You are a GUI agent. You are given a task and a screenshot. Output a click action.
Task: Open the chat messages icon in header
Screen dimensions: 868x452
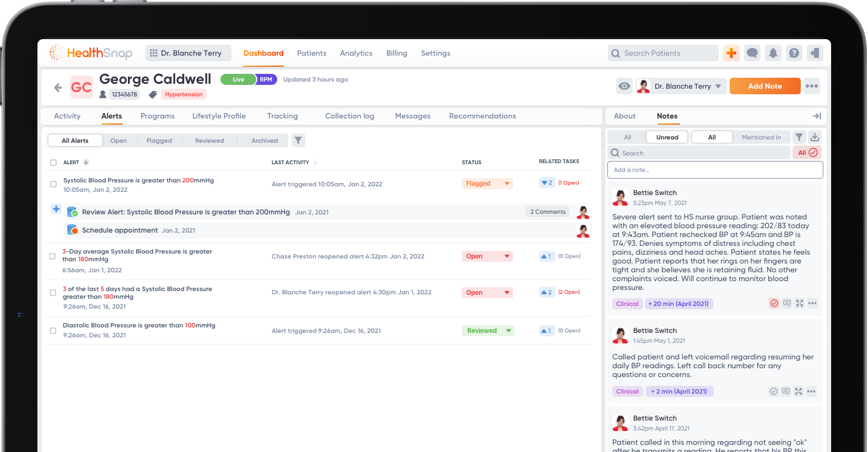click(752, 53)
